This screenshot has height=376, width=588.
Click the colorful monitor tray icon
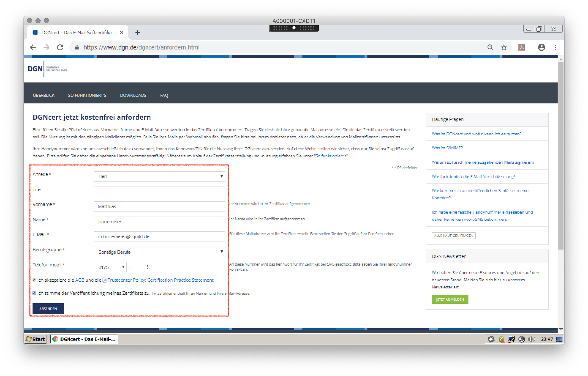coord(511,339)
